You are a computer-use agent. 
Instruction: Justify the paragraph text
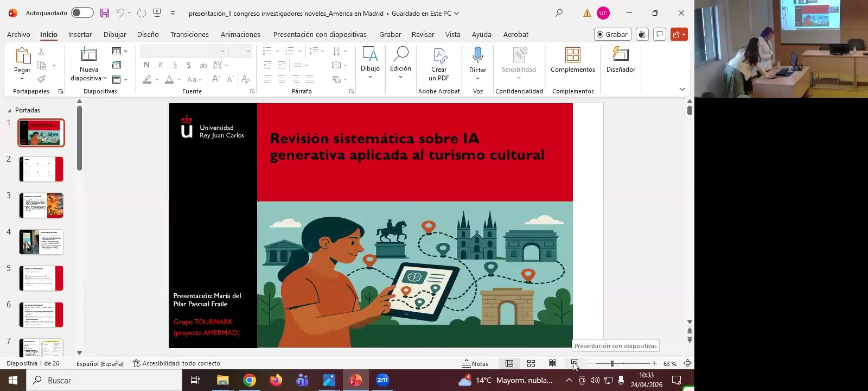(310, 79)
